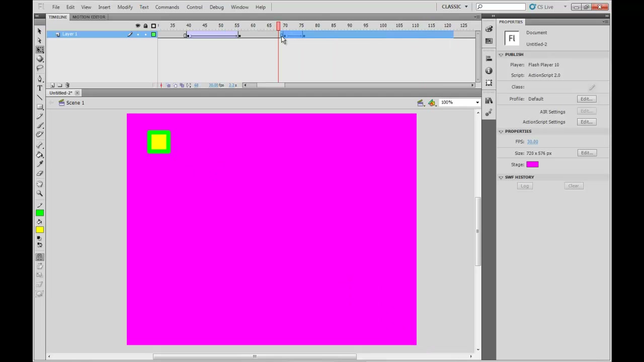Screen dimensions: 644x362
Task: Click the Edit Symbols icon
Action: tap(432, 103)
